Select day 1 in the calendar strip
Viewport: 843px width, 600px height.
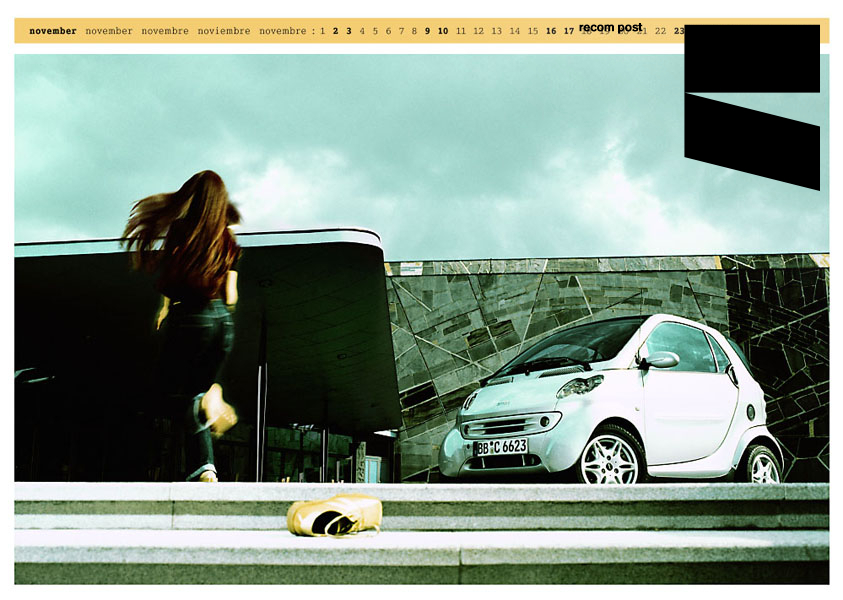(323, 31)
